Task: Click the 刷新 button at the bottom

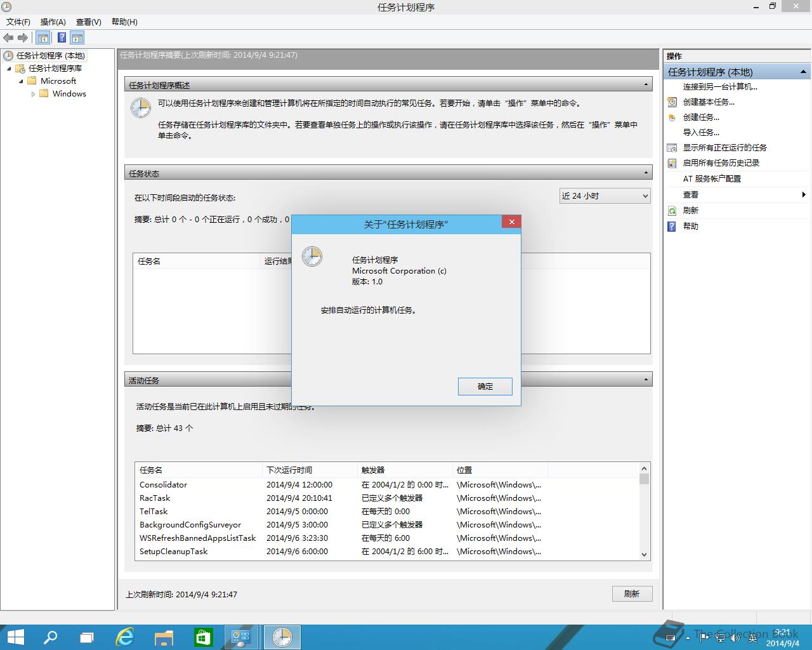Action: coord(632,594)
